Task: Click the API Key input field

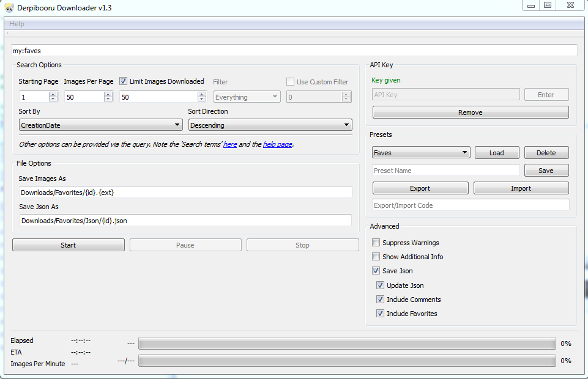Action: [x=446, y=94]
